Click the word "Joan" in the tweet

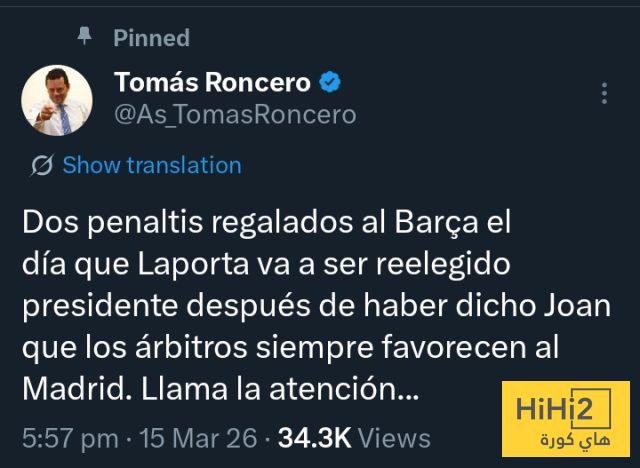[577, 305]
